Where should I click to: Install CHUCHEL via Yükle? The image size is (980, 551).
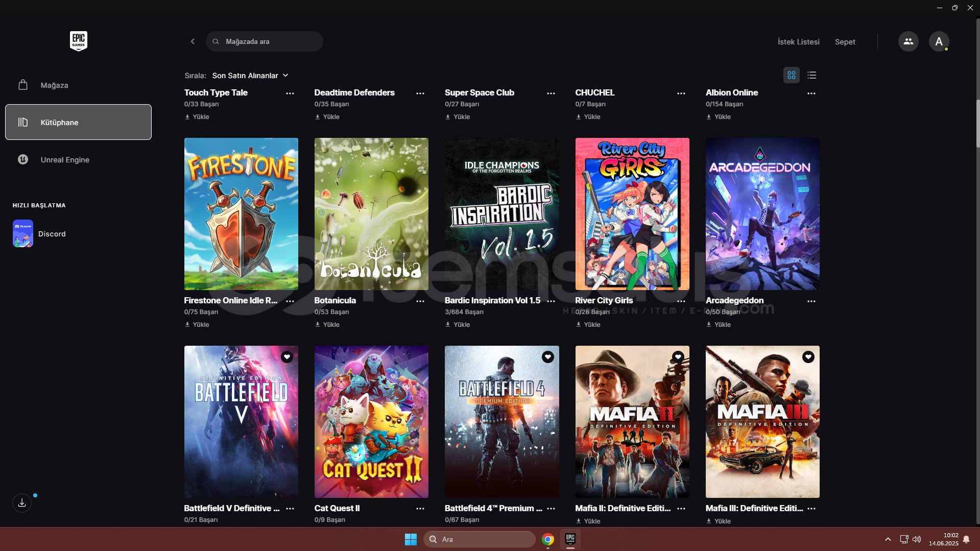pyautogui.click(x=588, y=117)
